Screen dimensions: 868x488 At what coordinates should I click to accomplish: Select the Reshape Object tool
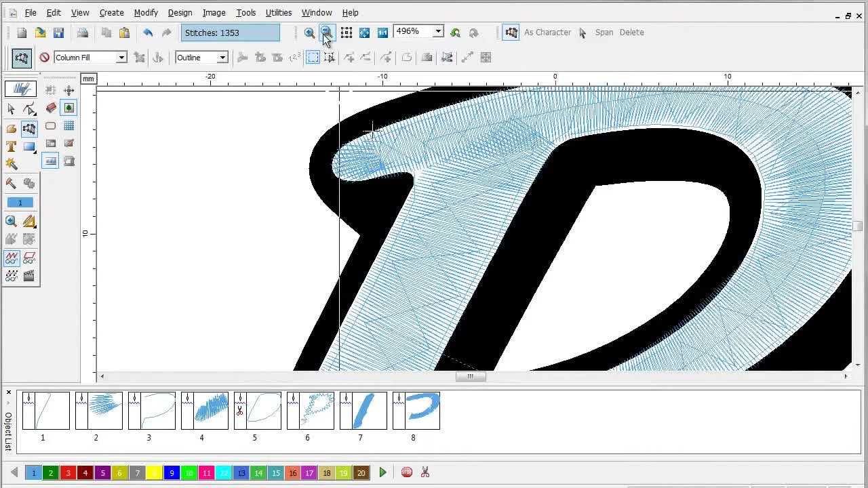point(31,110)
